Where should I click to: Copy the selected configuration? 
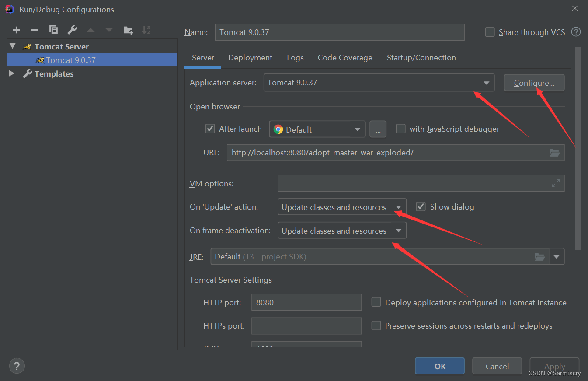[x=53, y=30]
